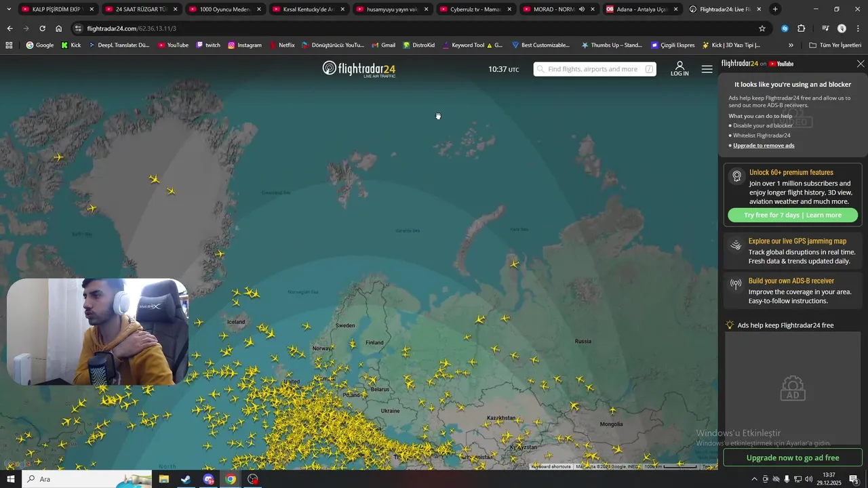This screenshot has width=868, height=488.
Task: Open the Tüm Yer İşaretleri folder
Action: (835, 45)
